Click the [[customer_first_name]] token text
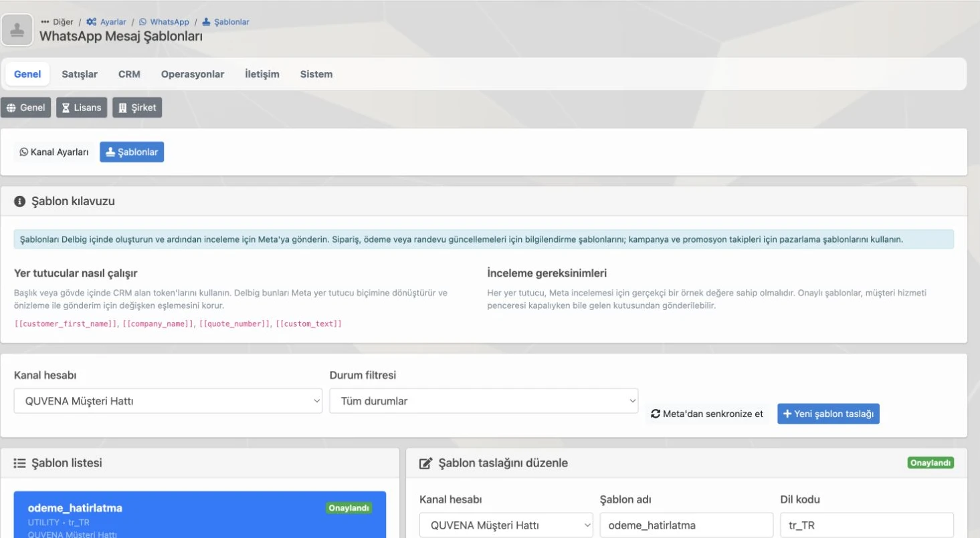Image resolution: width=980 pixels, height=538 pixels. (66, 323)
